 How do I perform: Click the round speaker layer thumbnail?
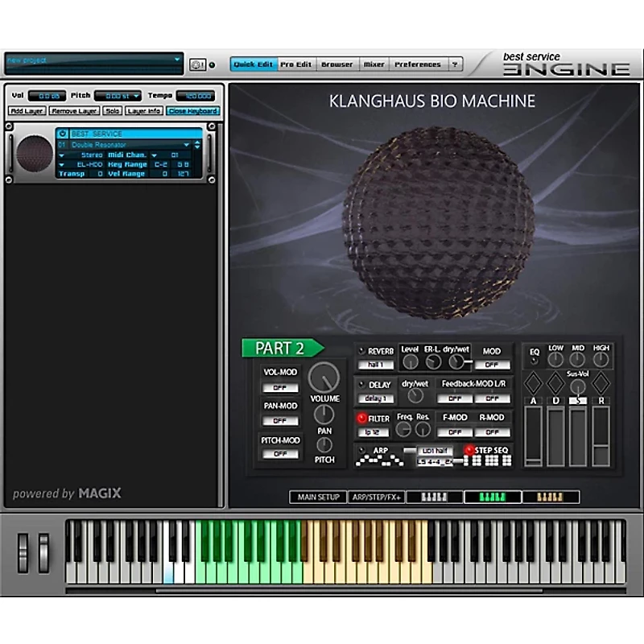pos(34,153)
